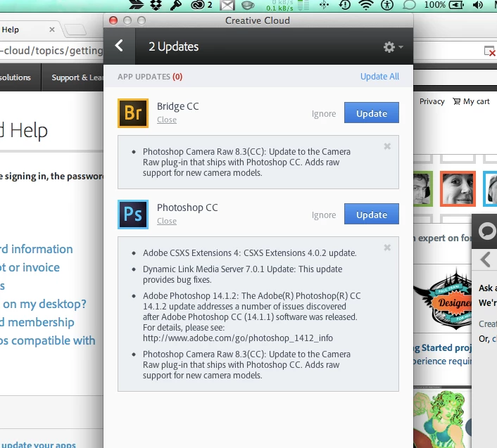Open Support & Learning menu on Adobe site

coord(77,77)
